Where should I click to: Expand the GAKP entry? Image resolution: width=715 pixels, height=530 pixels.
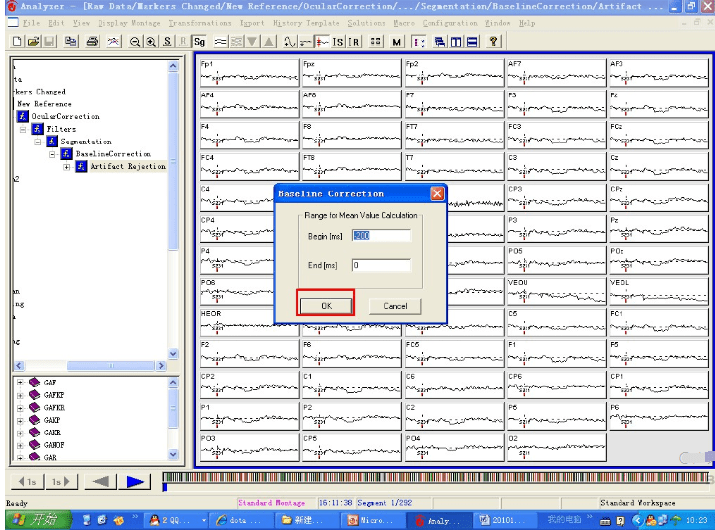(20, 420)
